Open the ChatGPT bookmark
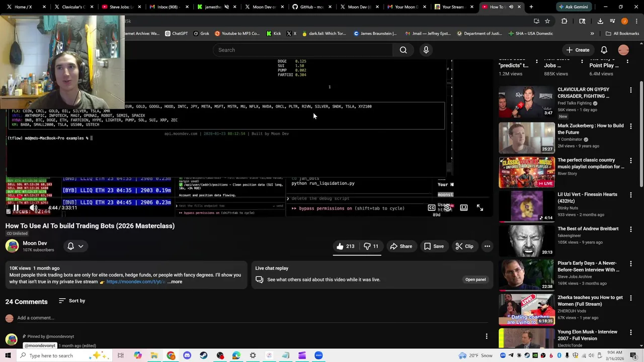 (x=176, y=34)
